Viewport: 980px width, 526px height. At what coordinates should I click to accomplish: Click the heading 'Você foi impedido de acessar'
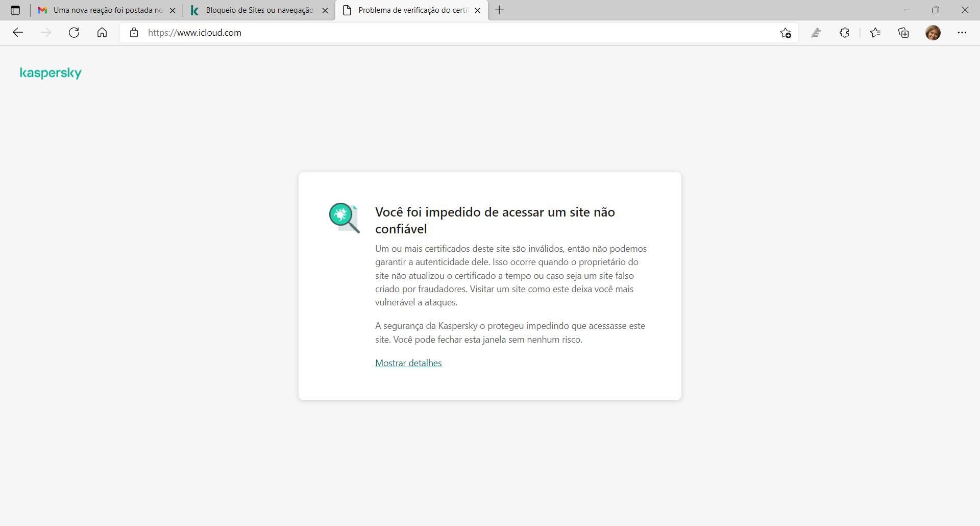coord(495,221)
